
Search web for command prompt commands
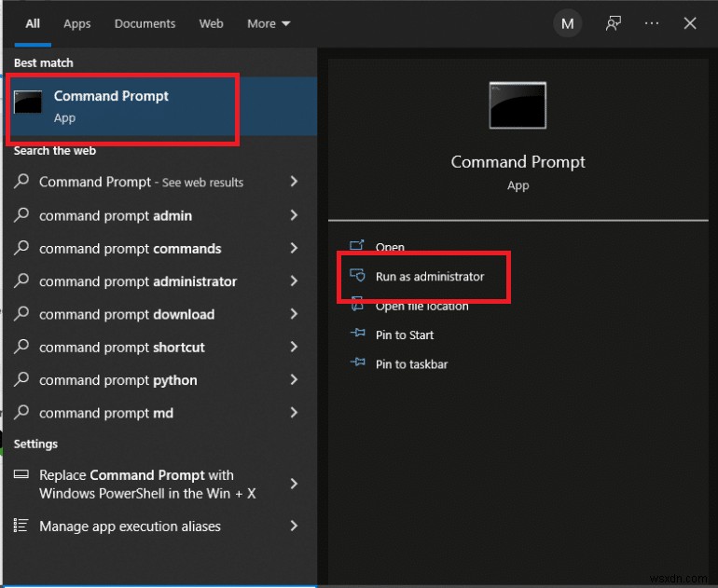click(x=130, y=249)
